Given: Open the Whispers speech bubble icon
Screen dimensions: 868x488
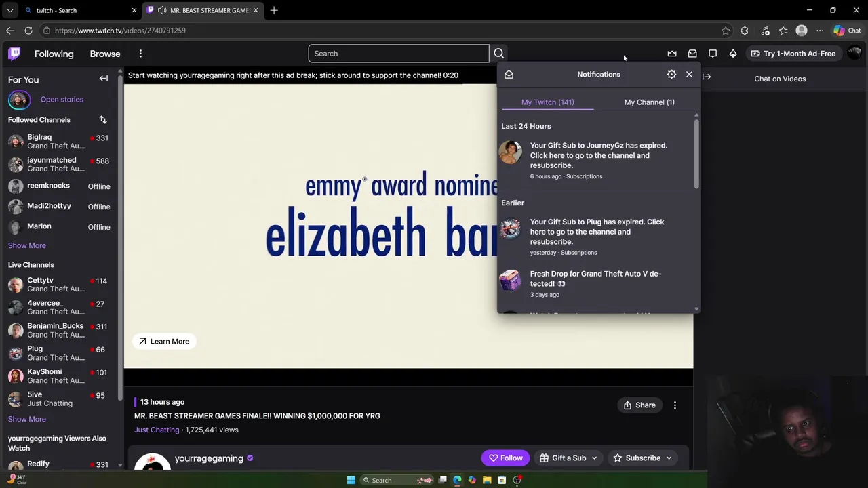Looking at the screenshot, I should point(713,54).
